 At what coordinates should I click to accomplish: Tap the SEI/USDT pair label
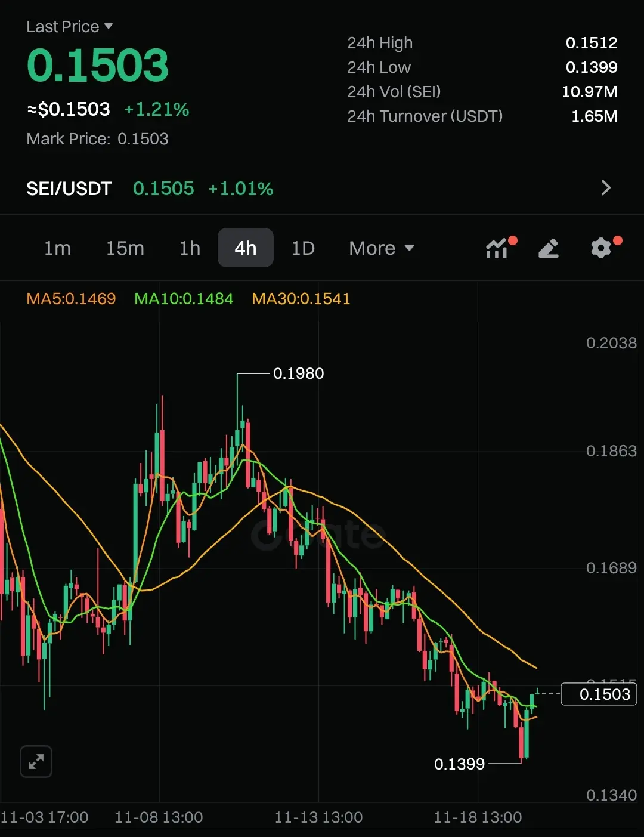[69, 189]
